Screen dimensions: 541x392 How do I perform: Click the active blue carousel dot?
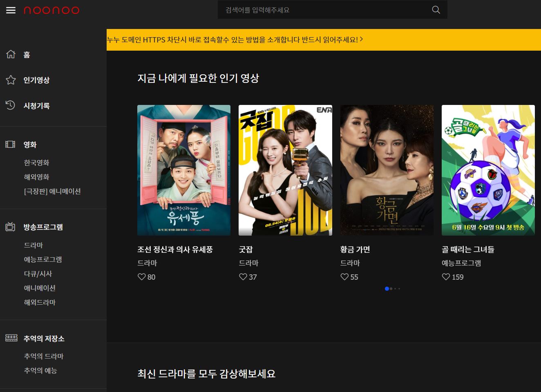coord(387,289)
